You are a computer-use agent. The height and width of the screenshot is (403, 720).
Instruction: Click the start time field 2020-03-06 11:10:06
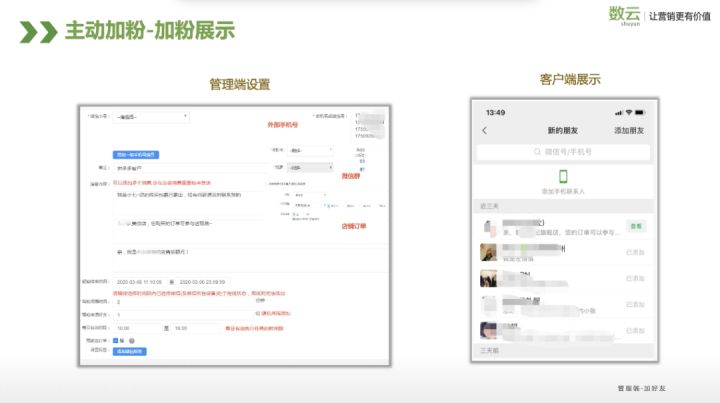pos(140,282)
